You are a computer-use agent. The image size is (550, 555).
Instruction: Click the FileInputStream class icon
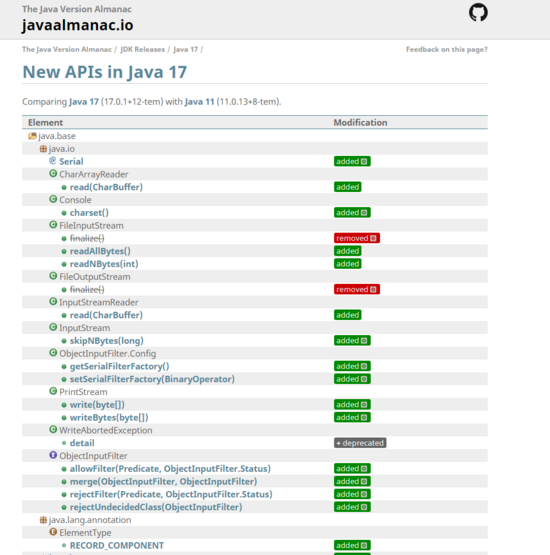(53, 225)
